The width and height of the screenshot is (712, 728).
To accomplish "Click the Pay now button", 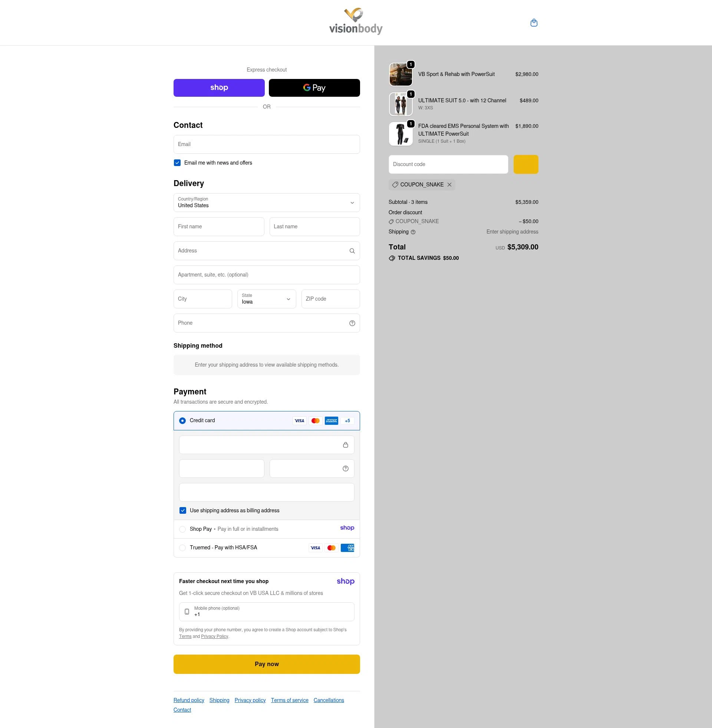I will pos(266,664).
